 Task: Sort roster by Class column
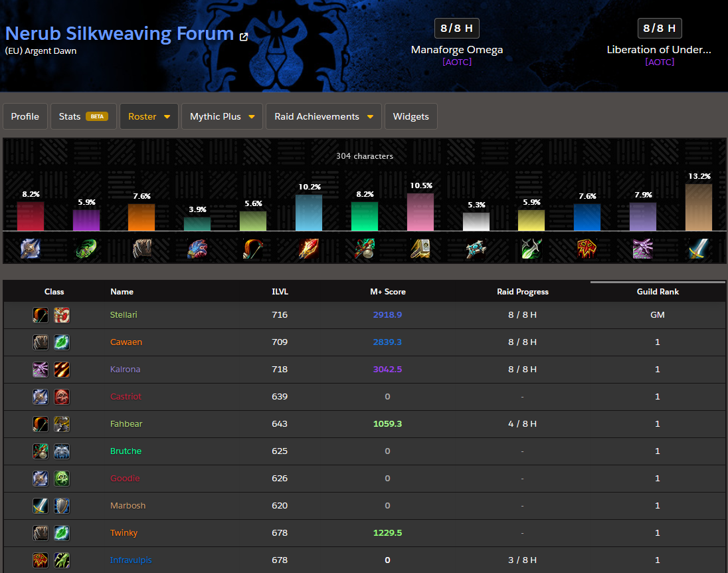point(54,292)
